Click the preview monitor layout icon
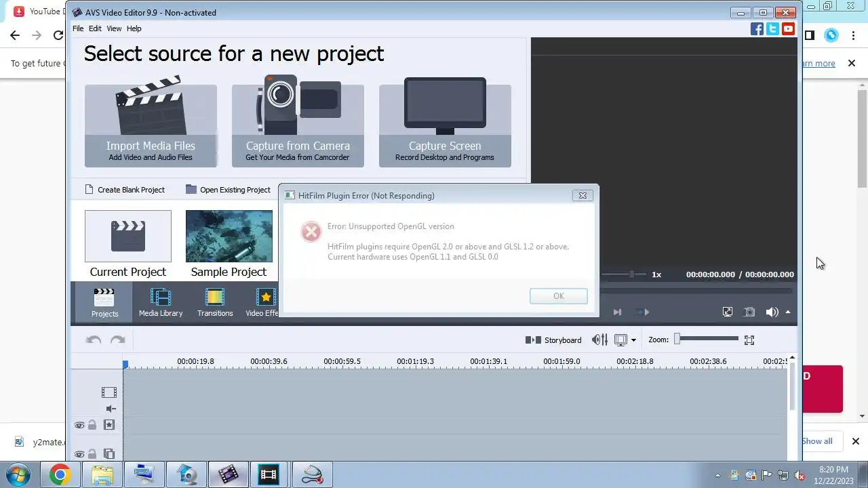The image size is (868, 488). [x=620, y=340]
